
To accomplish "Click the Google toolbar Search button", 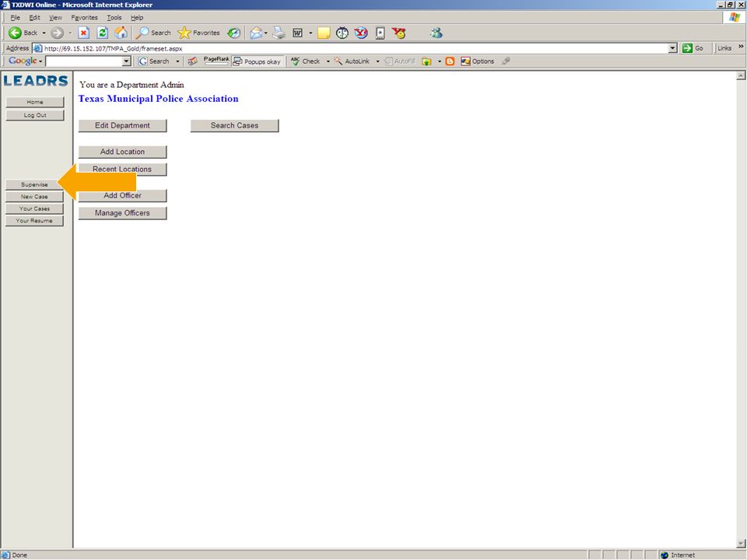I will (x=154, y=61).
